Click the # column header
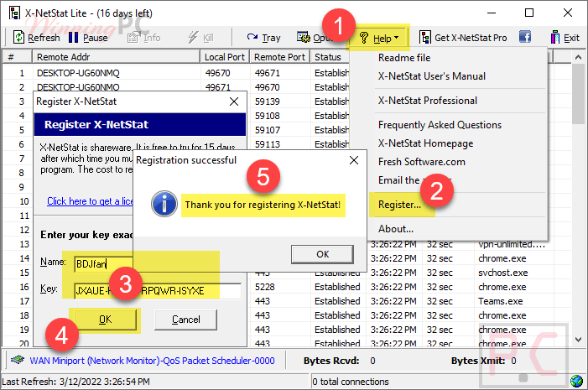588x390 pixels. tap(17, 57)
